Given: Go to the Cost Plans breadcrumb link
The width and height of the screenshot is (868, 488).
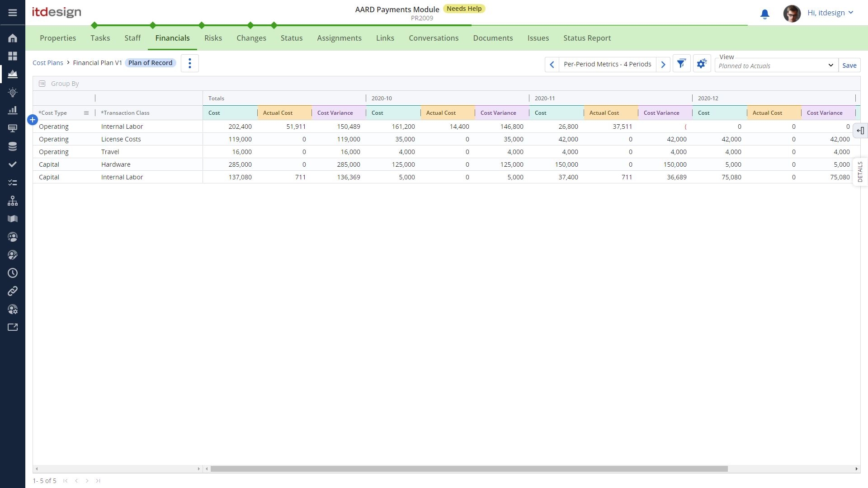Looking at the screenshot, I should coord(48,63).
